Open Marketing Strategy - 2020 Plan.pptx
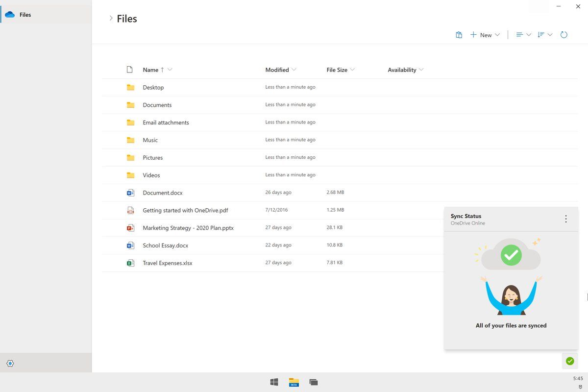 [188, 228]
